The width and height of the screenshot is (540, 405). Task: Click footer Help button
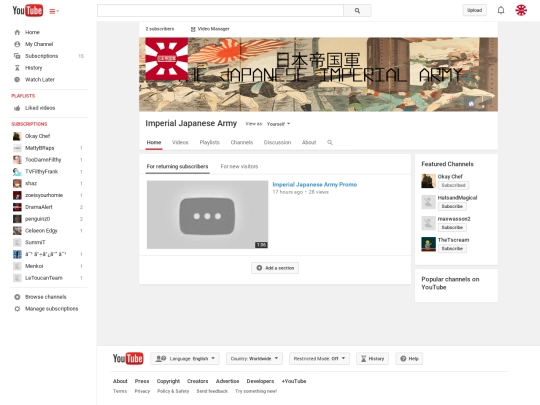click(x=409, y=359)
